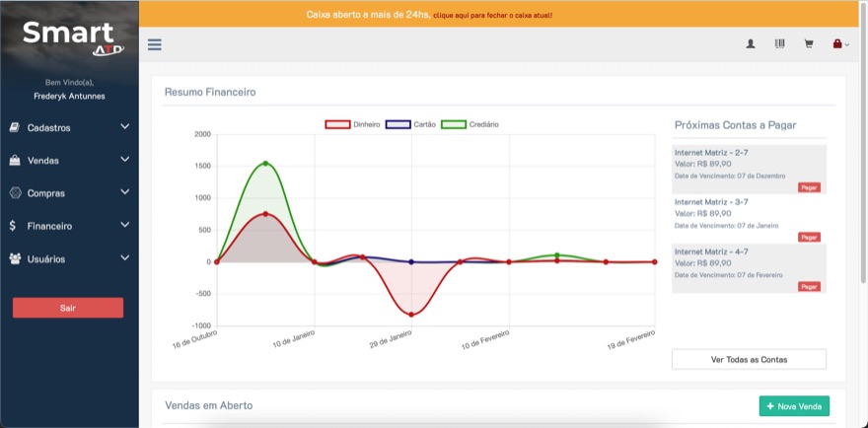Click the green Nova Venda button
The height and width of the screenshot is (428, 868).
[794, 406]
